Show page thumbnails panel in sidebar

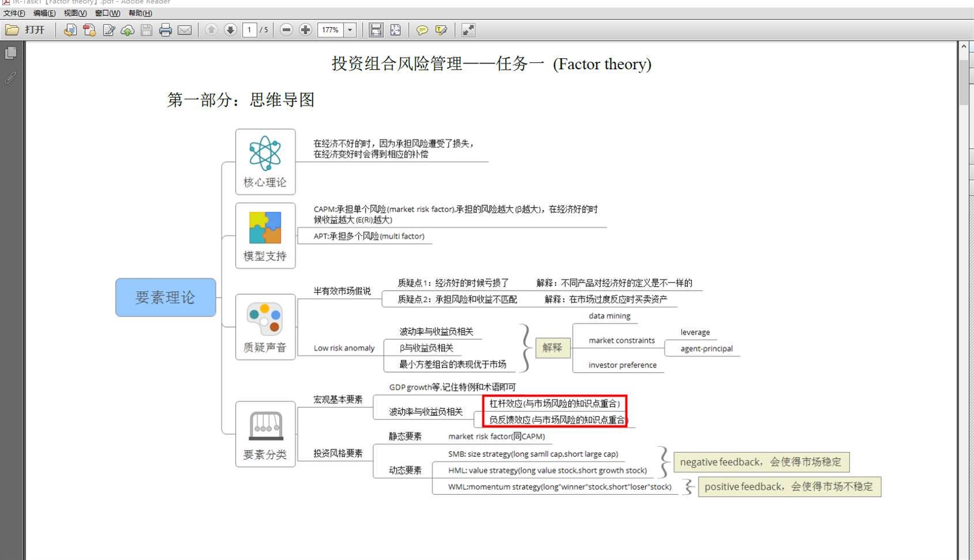click(10, 53)
